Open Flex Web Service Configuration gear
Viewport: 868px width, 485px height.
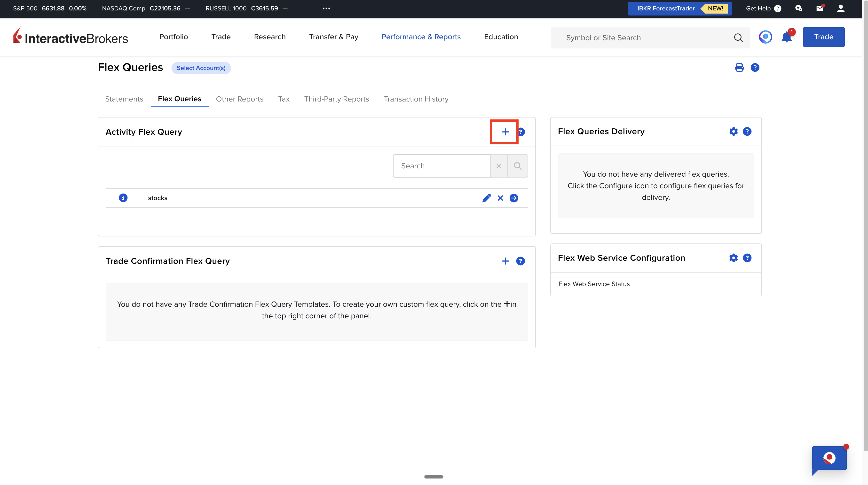pos(733,258)
